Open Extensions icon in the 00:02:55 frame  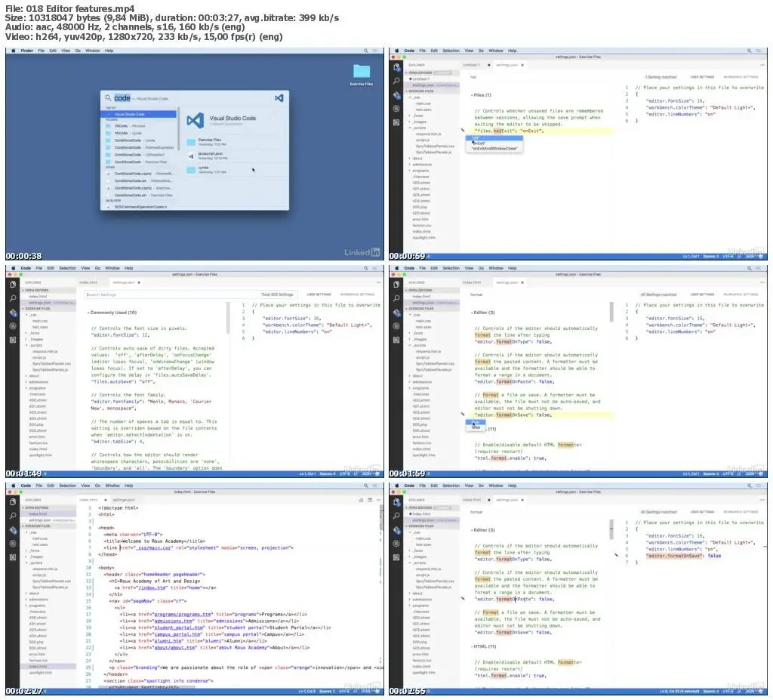tap(396, 557)
